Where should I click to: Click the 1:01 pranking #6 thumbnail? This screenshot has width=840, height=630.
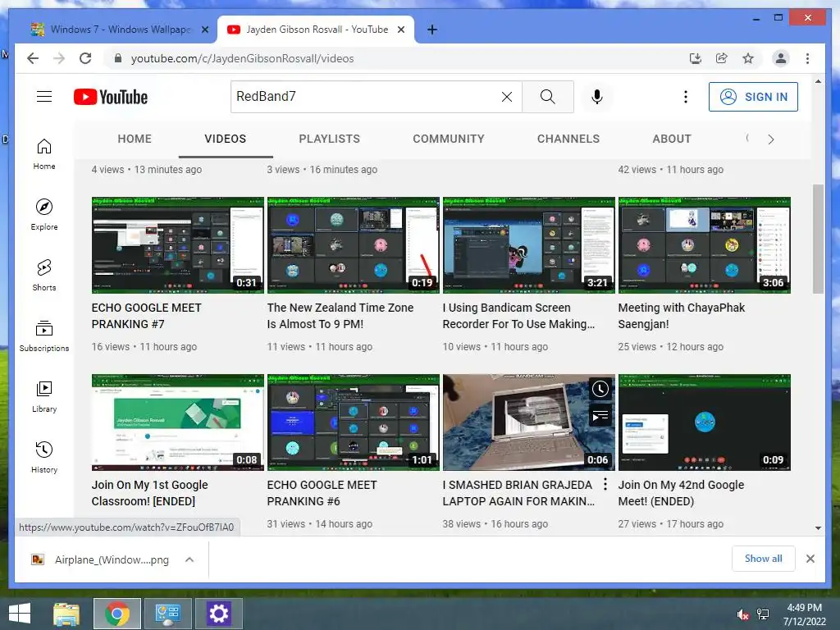353,422
